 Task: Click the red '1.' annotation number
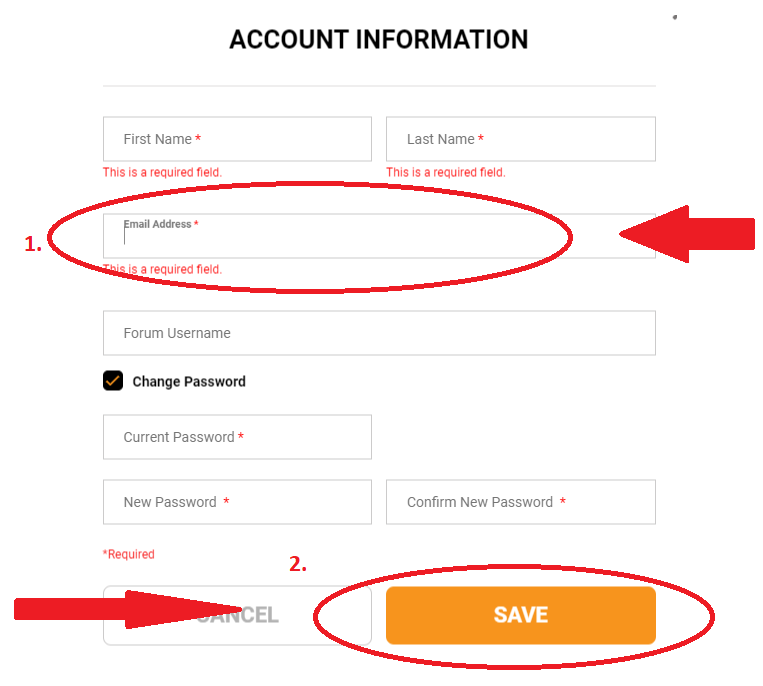33,244
